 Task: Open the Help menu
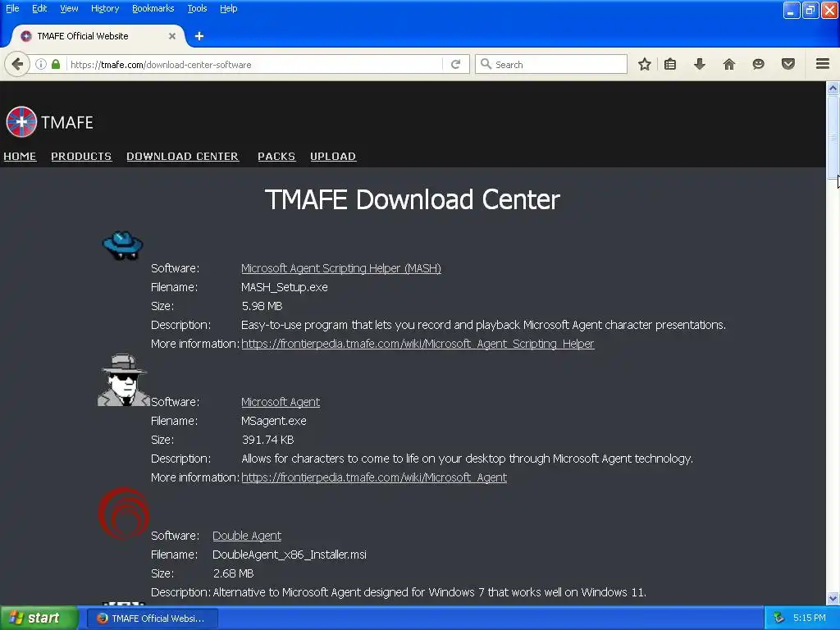tap(229, 8)
